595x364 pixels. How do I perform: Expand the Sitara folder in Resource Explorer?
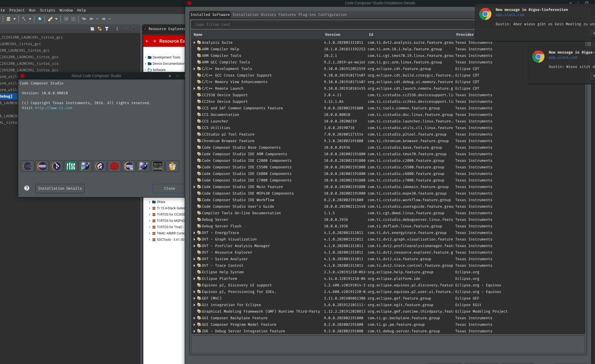(150, 202)
